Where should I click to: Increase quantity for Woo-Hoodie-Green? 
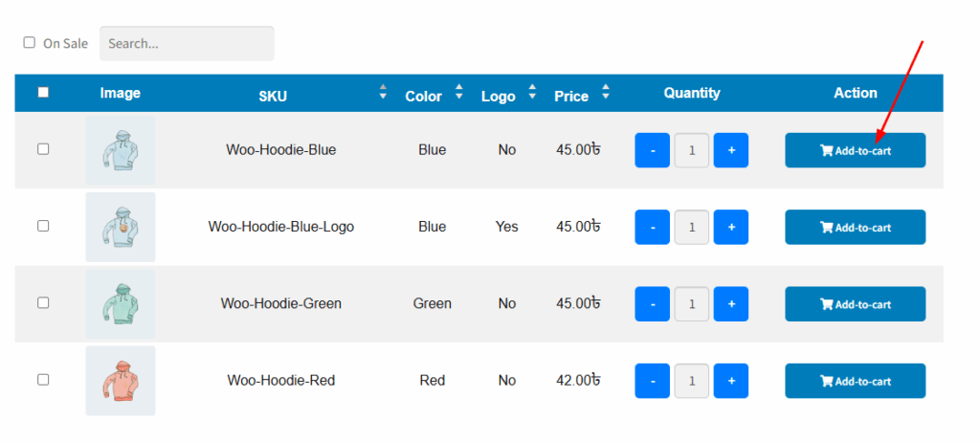tap(730, 304)
